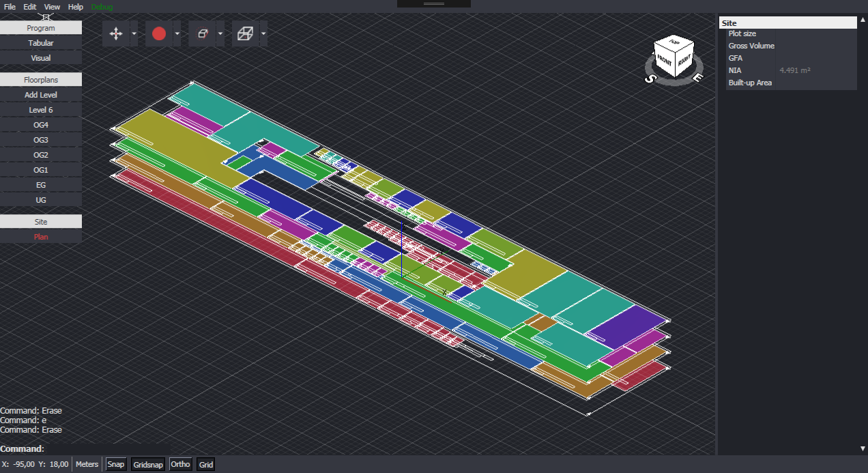Click the Site section header in left panel
Viewport: 868px width, 473px height.
[41, 222]
